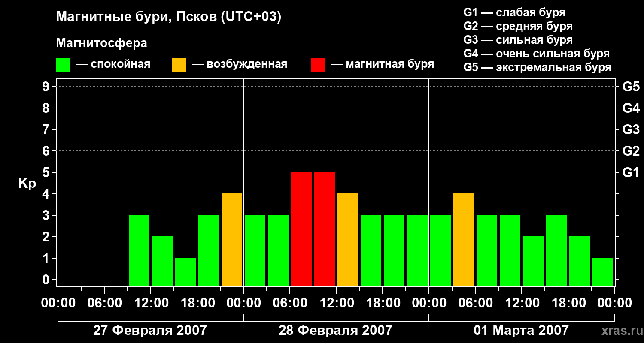
Task: Click the 12:00 time label under 27 February
Action: (151, 303)
